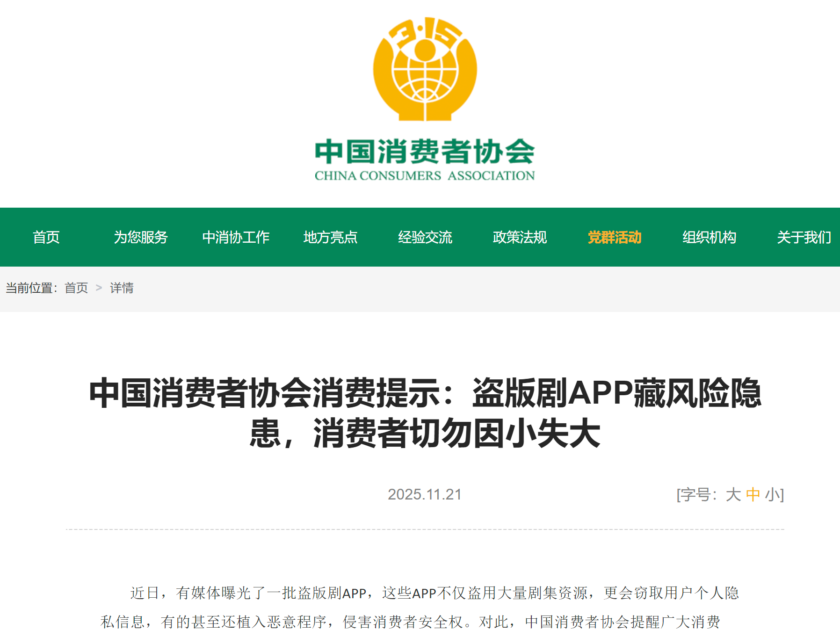Click the first paragraph of article body
Screen dimensions: 840x630
tap(421, 608)
